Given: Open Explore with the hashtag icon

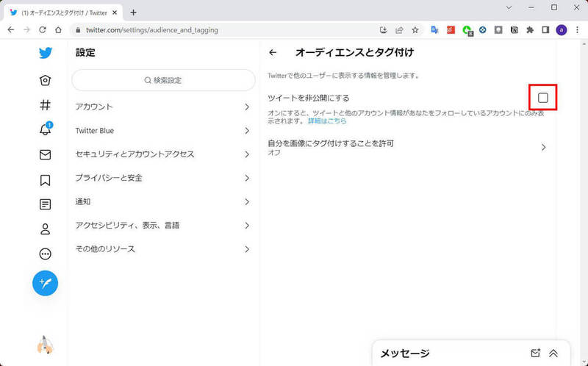Looking at the screenshot, I should tap(46, 104).
